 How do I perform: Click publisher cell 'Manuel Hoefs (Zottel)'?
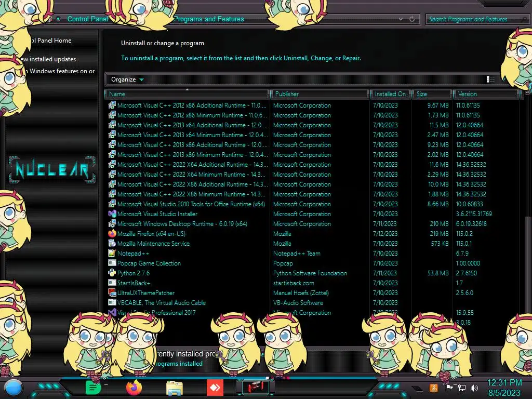click(x=301, y=292)
